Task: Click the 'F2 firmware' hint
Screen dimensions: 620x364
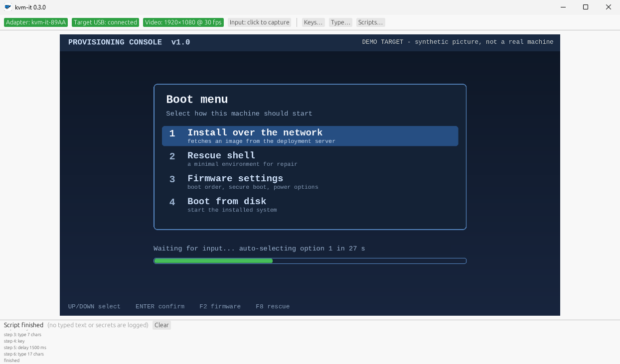Action: 220,307
